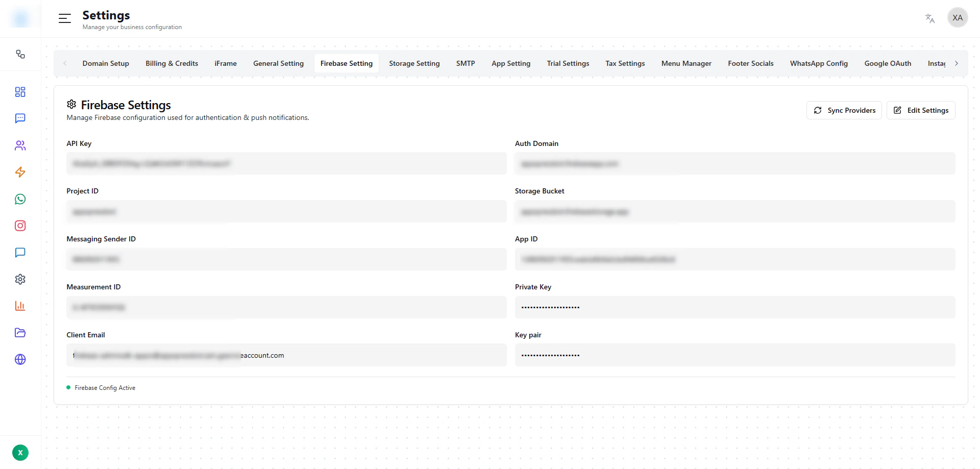Switch to the Billing & Credits tab
This screenshot has height=469, width=980.
[172, 63]
